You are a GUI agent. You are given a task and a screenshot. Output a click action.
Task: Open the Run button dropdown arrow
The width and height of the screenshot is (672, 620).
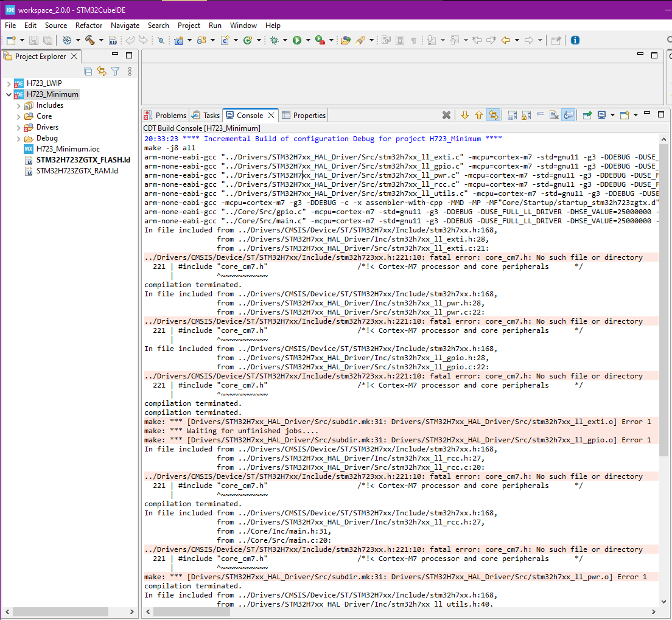308,40
